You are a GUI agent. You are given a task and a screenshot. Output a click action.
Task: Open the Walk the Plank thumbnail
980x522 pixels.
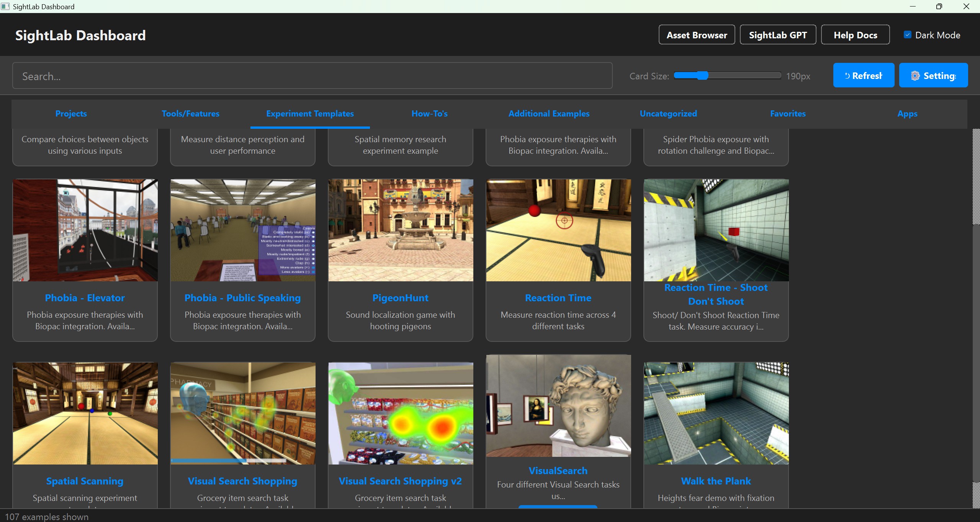point(716,413)
